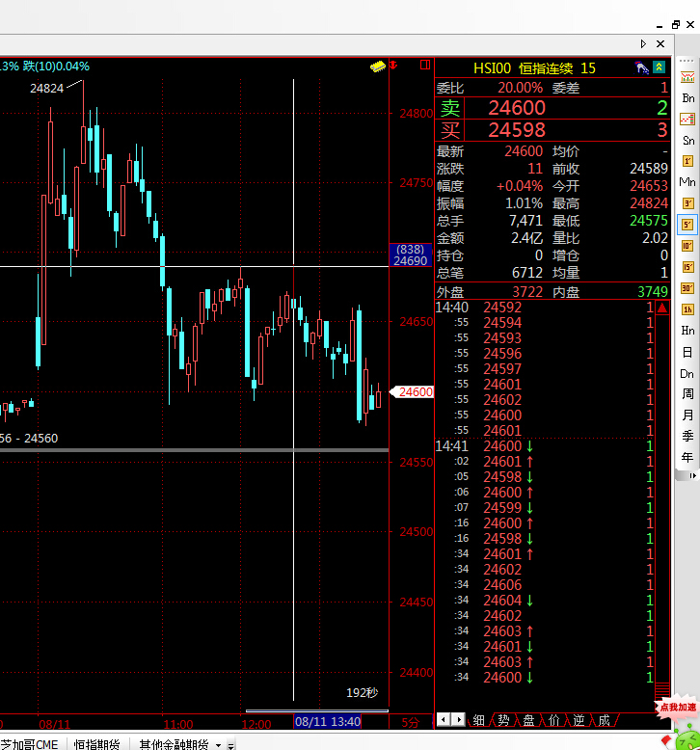Image resolution: width=700 pixels, height=750 pixels.
Task: Switch to the 恒指期货 tab
Action: [96, 743]
